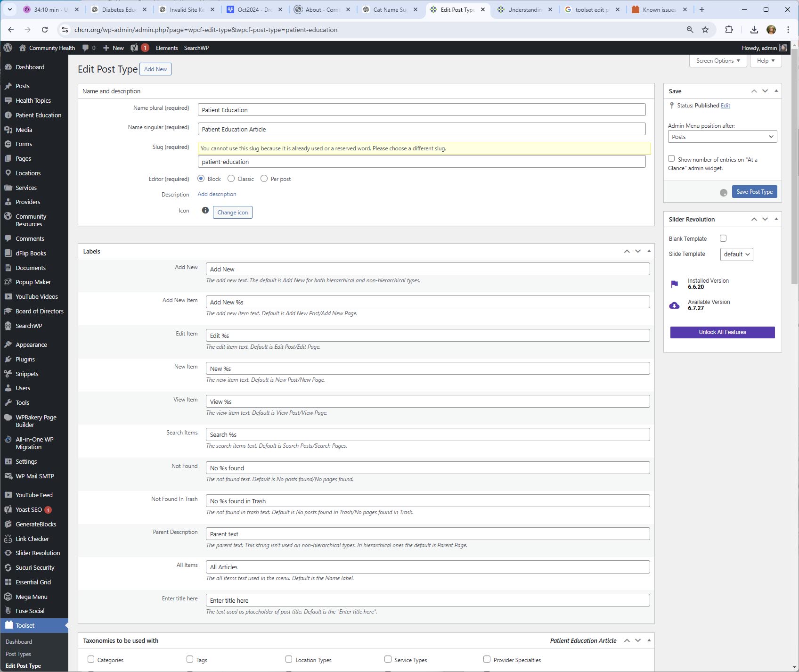Open the New menu in admin bar
799x672 pixels.
(114, 48)
